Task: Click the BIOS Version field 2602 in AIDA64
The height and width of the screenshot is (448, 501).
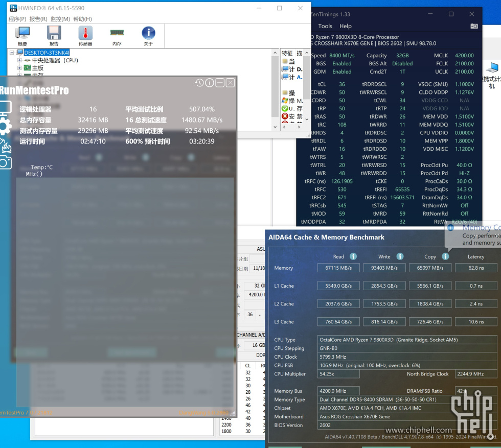Action: (407, 425)
